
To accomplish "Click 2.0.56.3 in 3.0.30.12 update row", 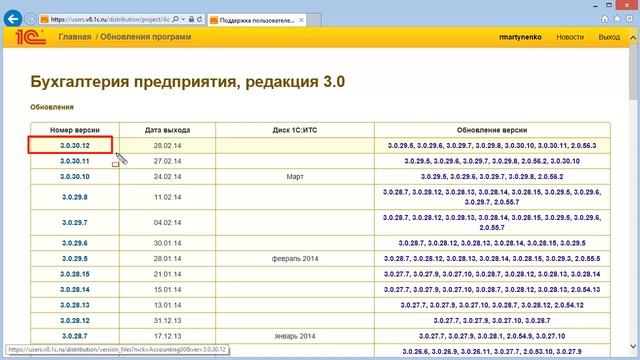I will pos(584,146).
